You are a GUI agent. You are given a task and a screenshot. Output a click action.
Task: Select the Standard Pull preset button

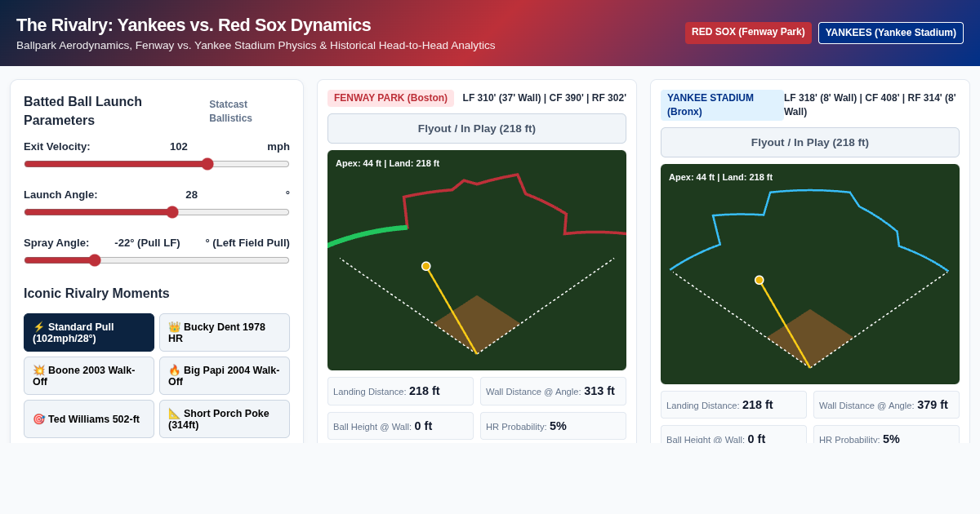pos(89,333)
